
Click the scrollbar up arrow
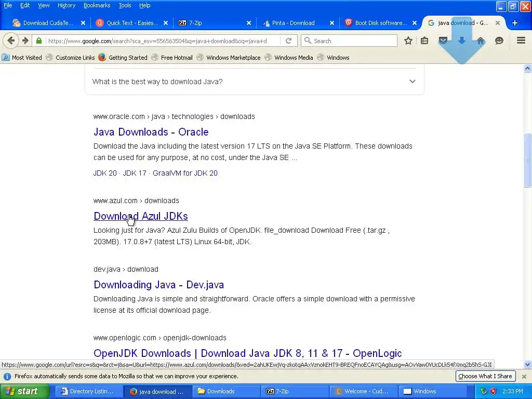pyautogui.click(x=527, y=69)
